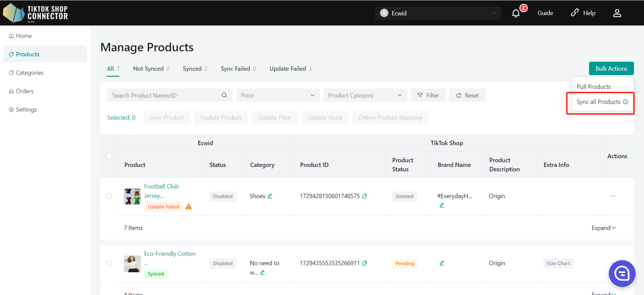
Task: Open Products in sidebar
Action: [x=45, y=54]
